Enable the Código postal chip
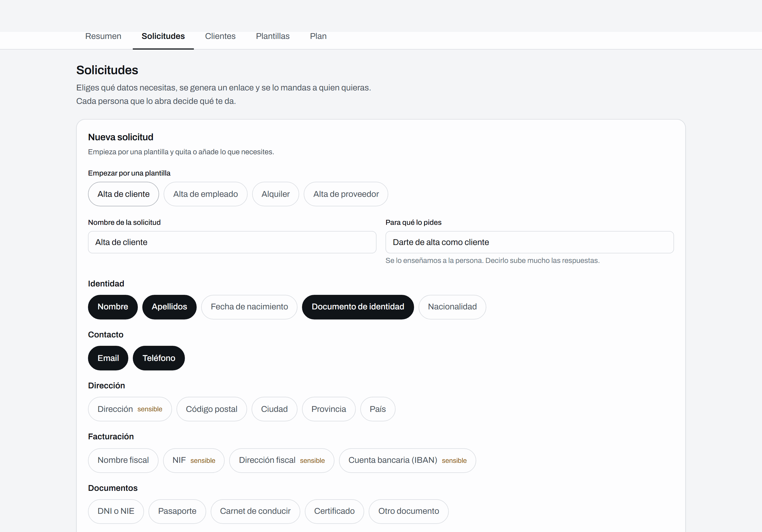Screen dimensions: 762x532 pos(212,409)
